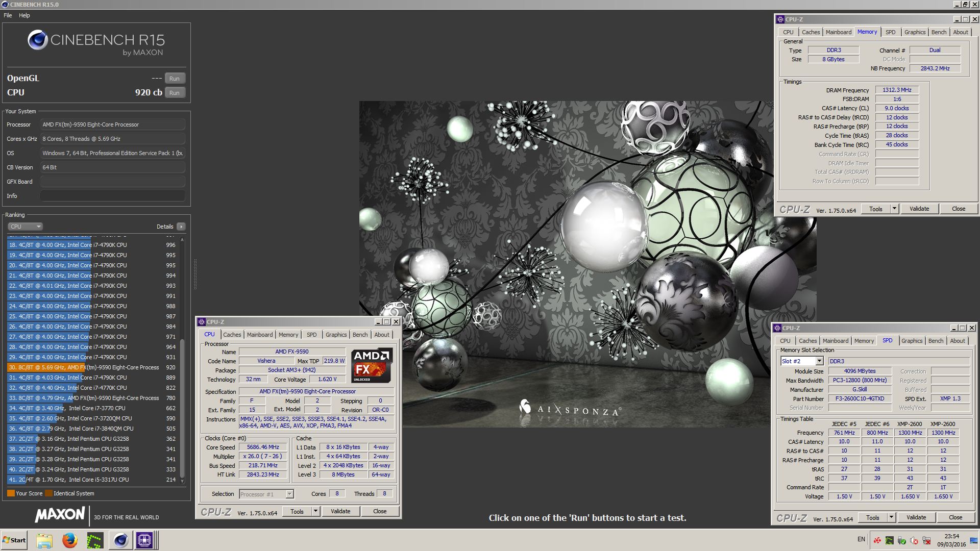Image resolution: width=980 pixels, height=551 pixels.
Task: Run the CPU benchmark
Action: tap(175, 93)
